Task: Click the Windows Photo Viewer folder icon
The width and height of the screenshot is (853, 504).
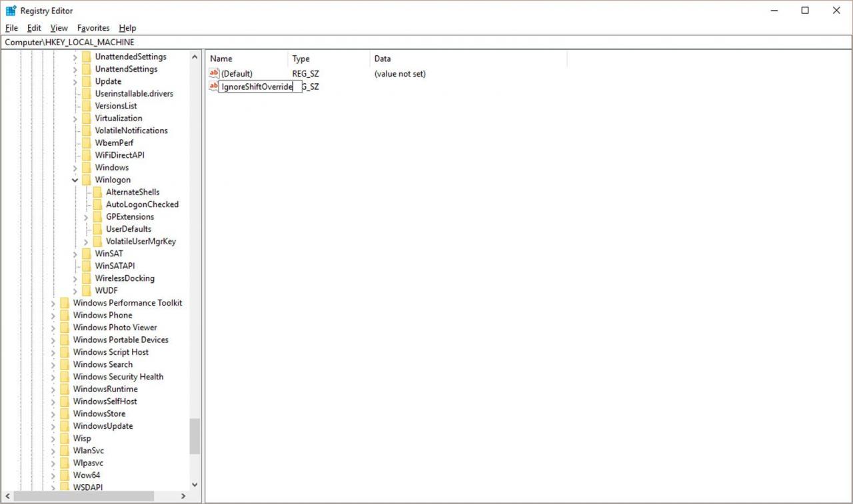Action: [x=65, y=328]
